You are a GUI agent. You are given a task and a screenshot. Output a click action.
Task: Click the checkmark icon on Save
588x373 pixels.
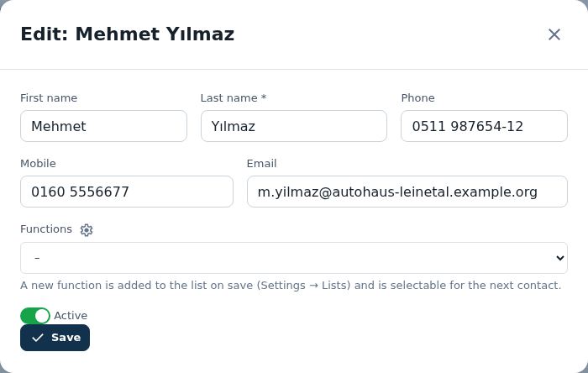click(x=38, y=338)
